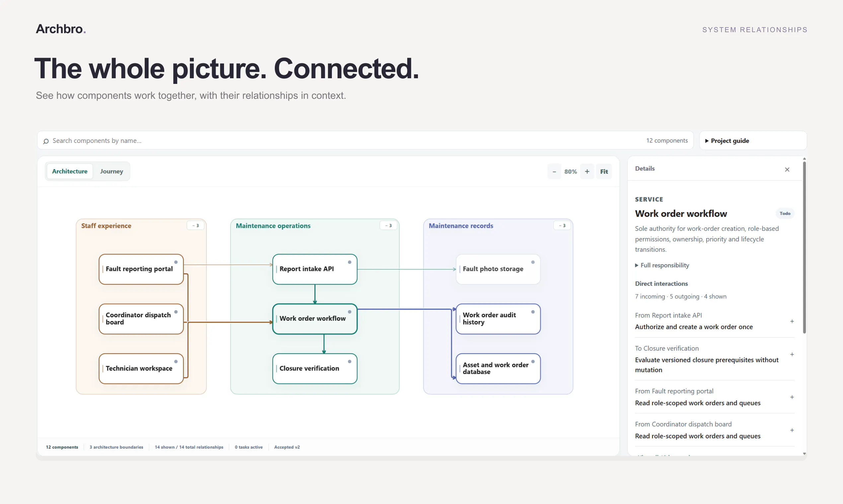Image resolution: width=843 pixels, height=504 pixels.
Task: Select the Fault reporting portal node
Action: [x=141, y=269]
